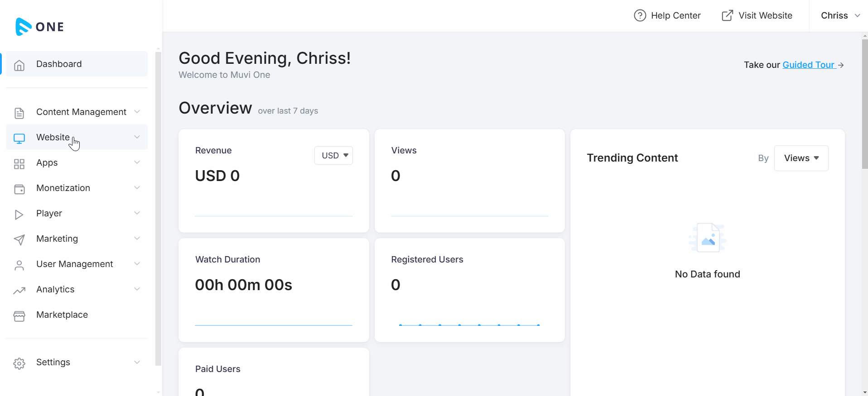The height and width of the screenshot is (396, 868).
Task: Click the Dashboard home icon
Action: click(x=19, y=65)
